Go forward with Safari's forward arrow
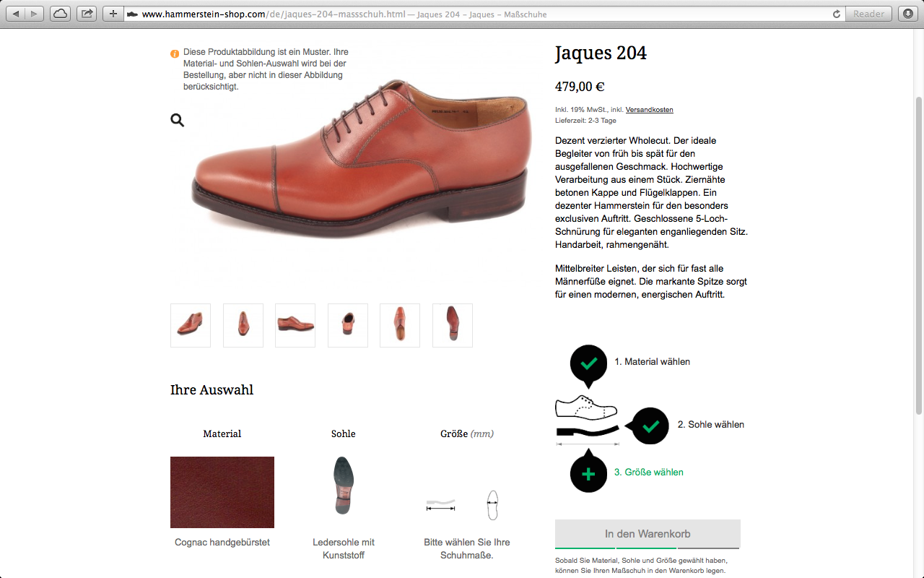 point(35,14)
